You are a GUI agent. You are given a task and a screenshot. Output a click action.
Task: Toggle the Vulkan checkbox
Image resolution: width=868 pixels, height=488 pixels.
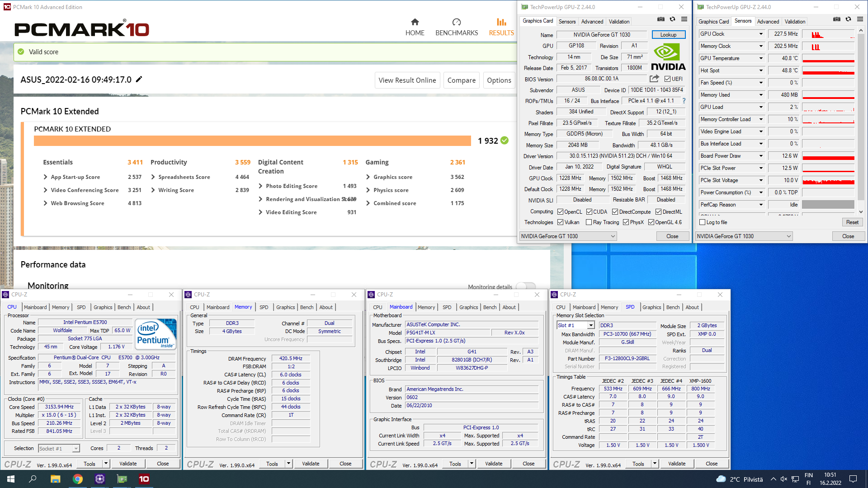[x=560, y=222]
